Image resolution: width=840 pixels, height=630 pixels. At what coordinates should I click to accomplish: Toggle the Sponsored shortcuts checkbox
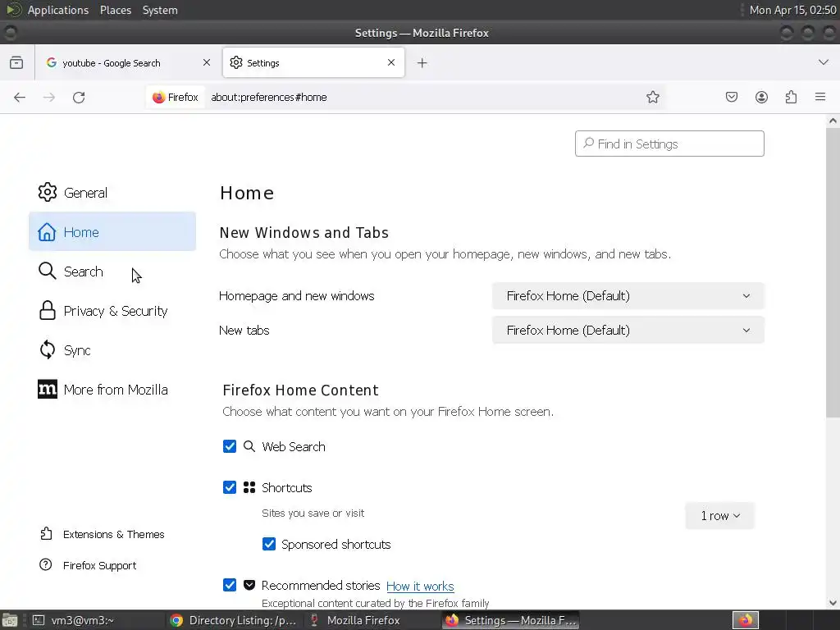point(269,544)
